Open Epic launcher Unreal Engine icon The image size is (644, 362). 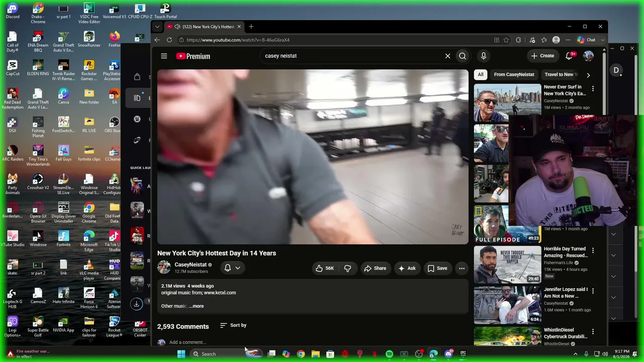pyautogui.click(x=137, y=119)
